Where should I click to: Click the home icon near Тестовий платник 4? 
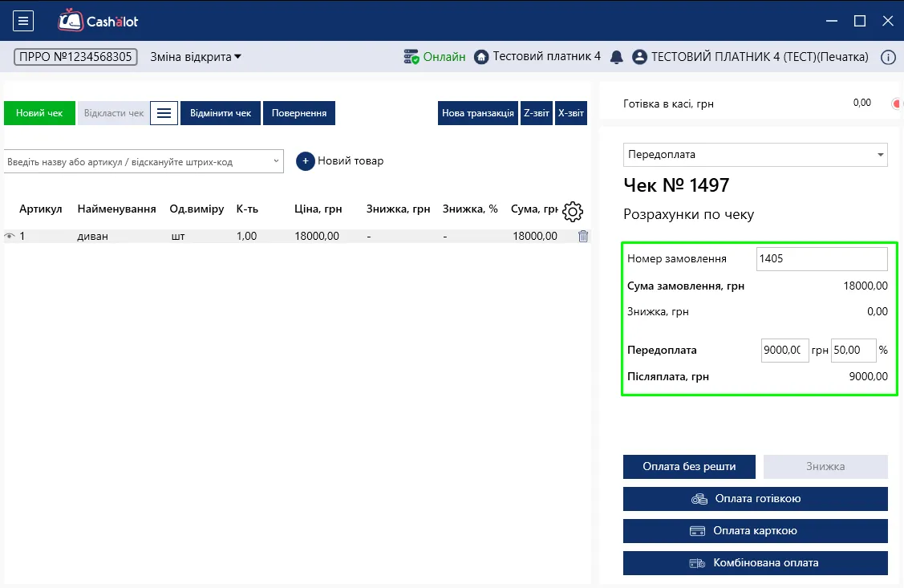pos(481,57)
